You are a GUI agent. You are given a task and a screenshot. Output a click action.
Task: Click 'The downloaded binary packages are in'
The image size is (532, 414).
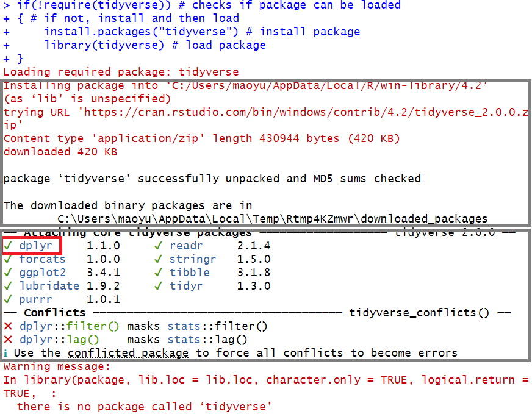128,205
